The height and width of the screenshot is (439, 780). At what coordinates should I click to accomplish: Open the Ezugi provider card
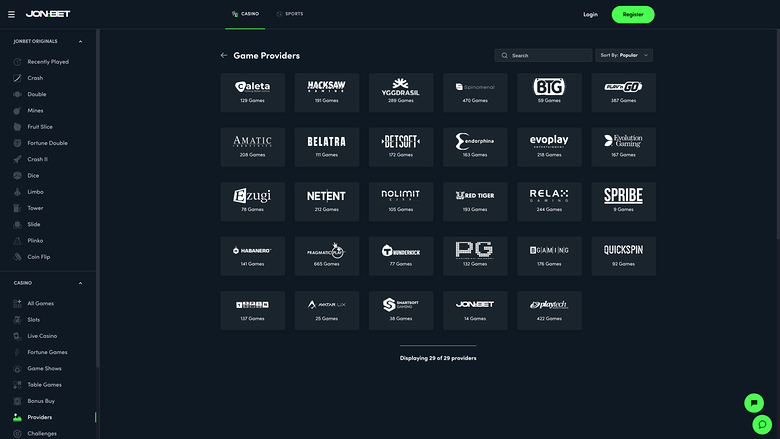point(252,201)
